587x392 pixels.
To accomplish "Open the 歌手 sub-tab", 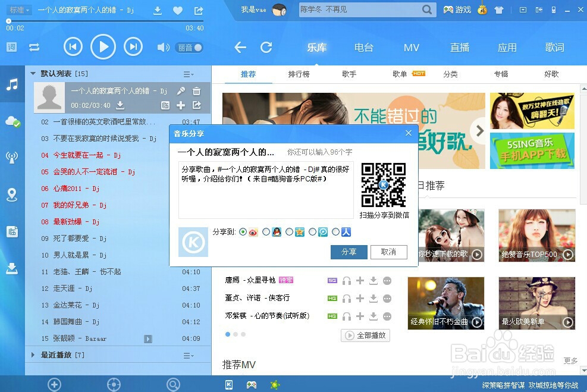I will click(x=349, y=74).
